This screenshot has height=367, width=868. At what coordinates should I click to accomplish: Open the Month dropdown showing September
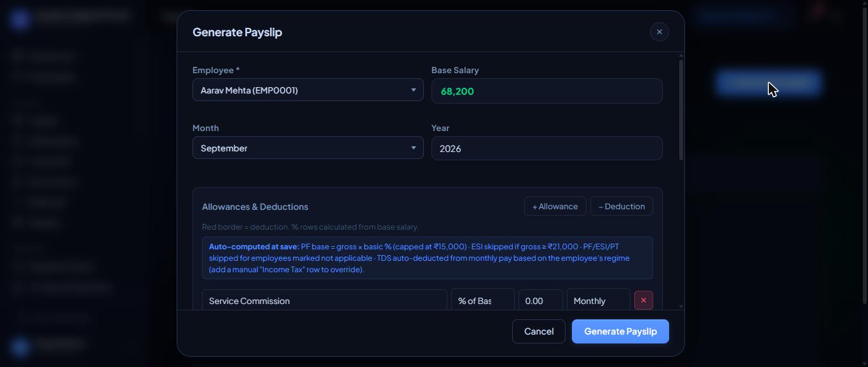click(x=308, y=148)
